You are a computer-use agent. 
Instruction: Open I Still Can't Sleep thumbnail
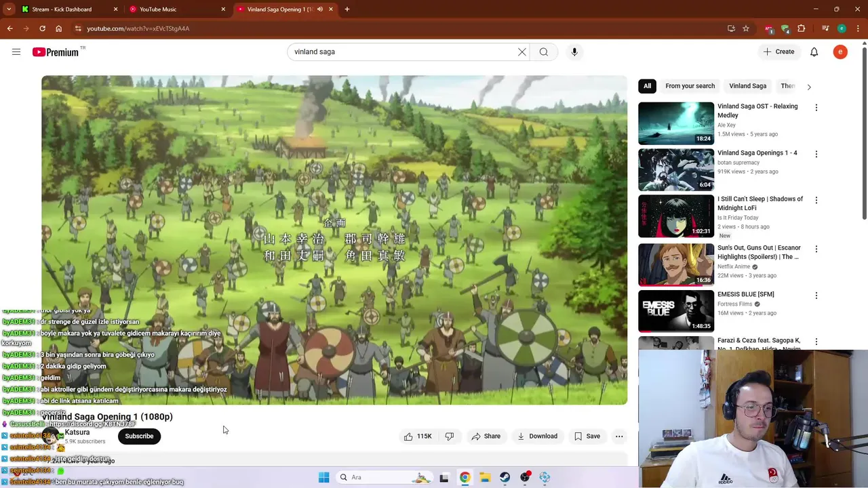click(676, 216)
